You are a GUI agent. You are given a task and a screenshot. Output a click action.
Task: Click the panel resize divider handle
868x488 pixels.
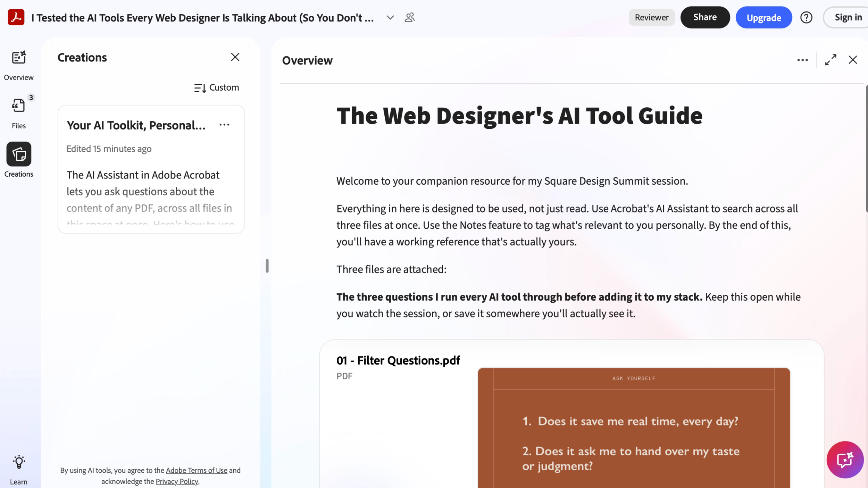267,266
